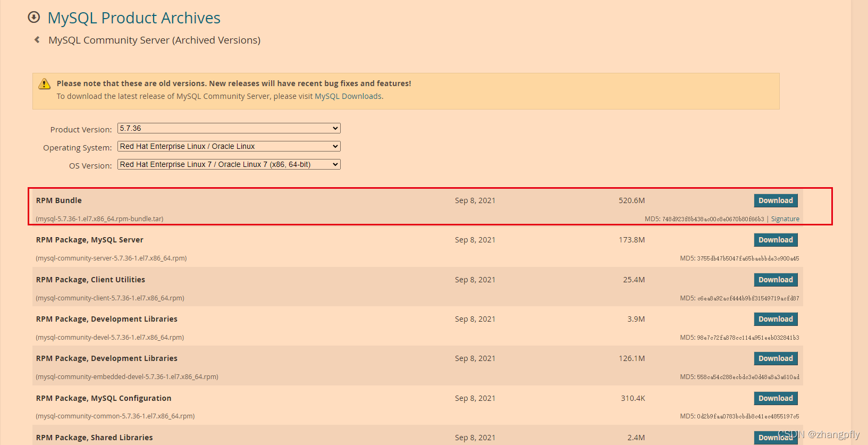Open the Operating System dropdown
This screenshot has width=868, height=445.
229,146
